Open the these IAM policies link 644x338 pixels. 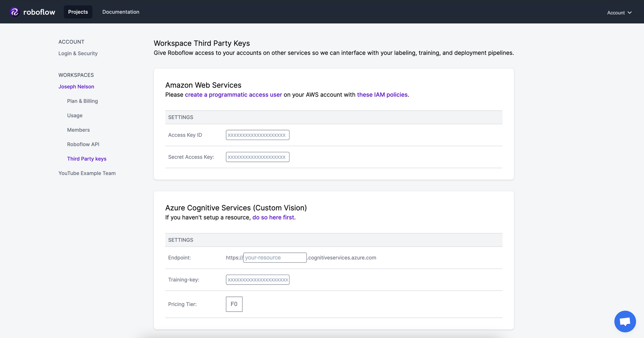point(382,95)
